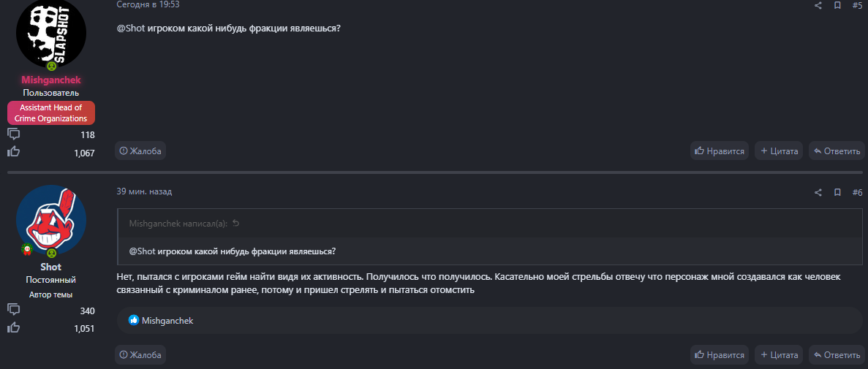Like post #6 with Нравится button
This screenshot has width=868, height=369.
720,355
